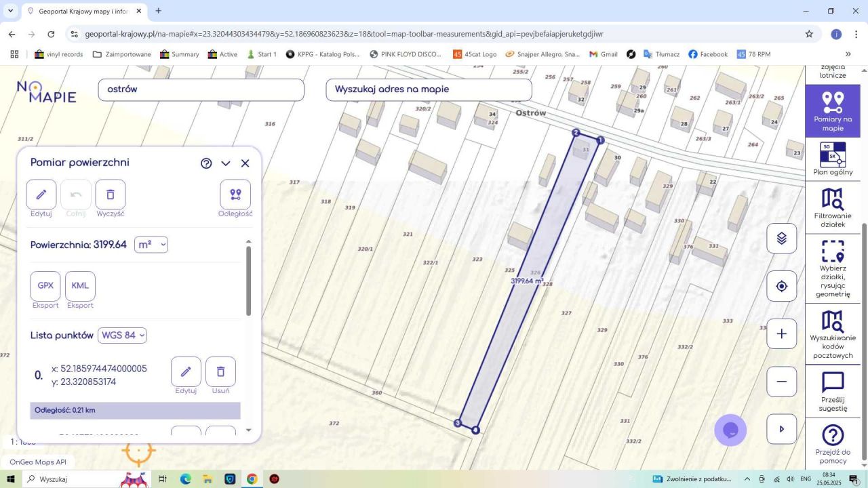Open the WGS 84 coordinate system dropdown
This screenshot has height=488, width=868.
(122, 335)
